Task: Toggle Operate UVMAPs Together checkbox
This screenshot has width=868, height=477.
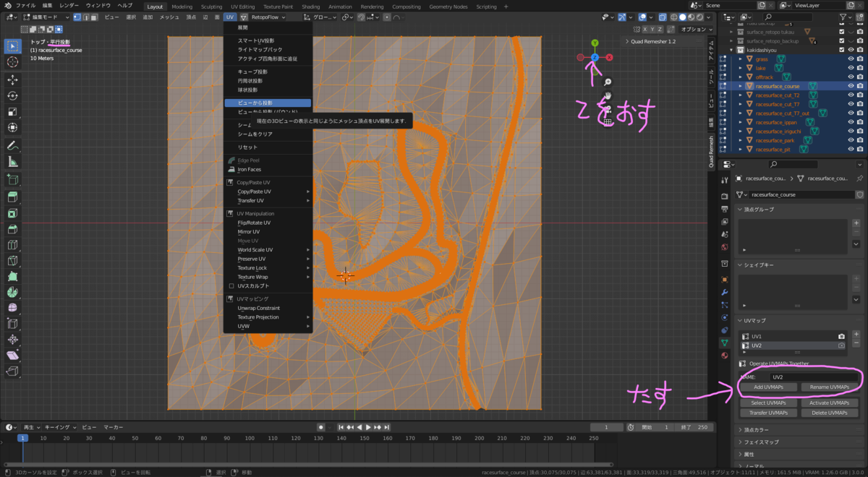Action: (x=742, y=364)
